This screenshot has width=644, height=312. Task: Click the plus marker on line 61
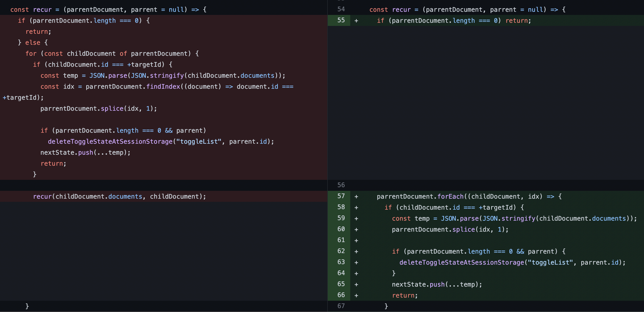pos(356,241)
